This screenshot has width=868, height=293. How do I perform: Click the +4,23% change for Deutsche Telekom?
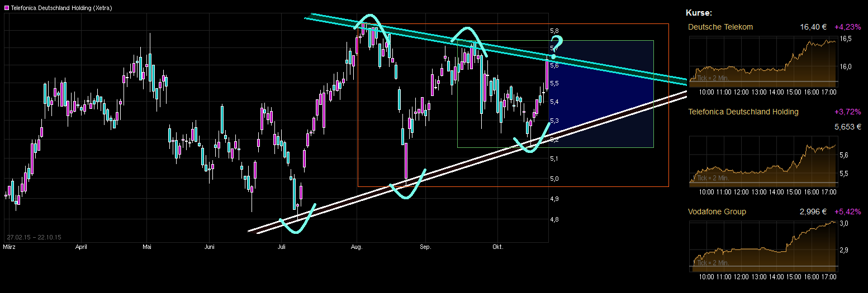(847, 27)
